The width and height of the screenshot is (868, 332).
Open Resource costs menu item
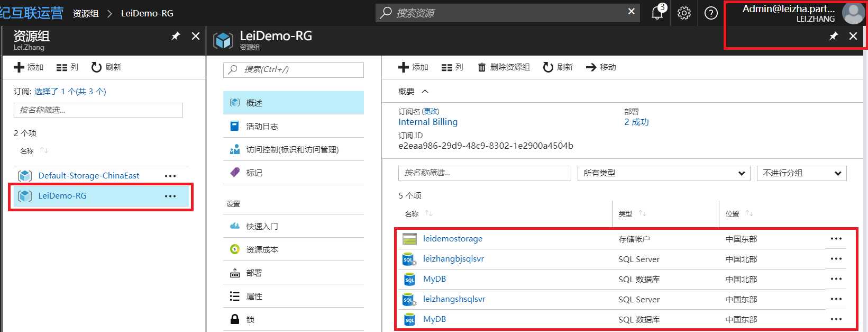(294, 249)
